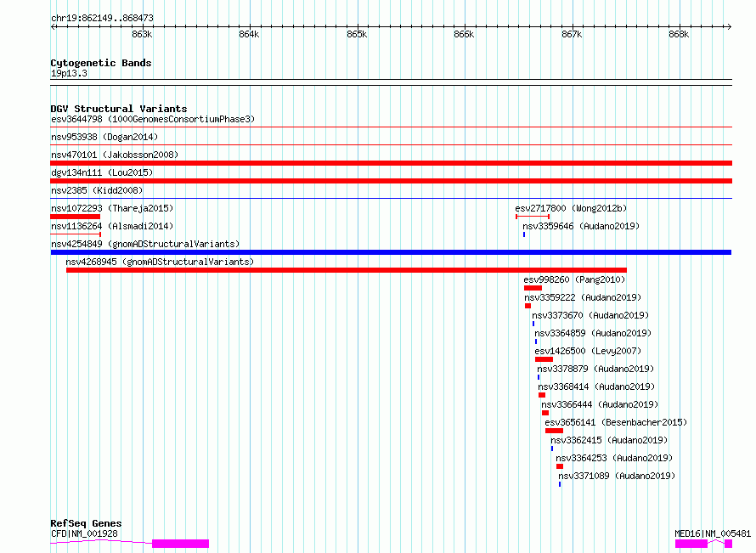This screenshot has width=756, height=553.
Task: Select the red bar under nsv1072293
Action: 76,217
